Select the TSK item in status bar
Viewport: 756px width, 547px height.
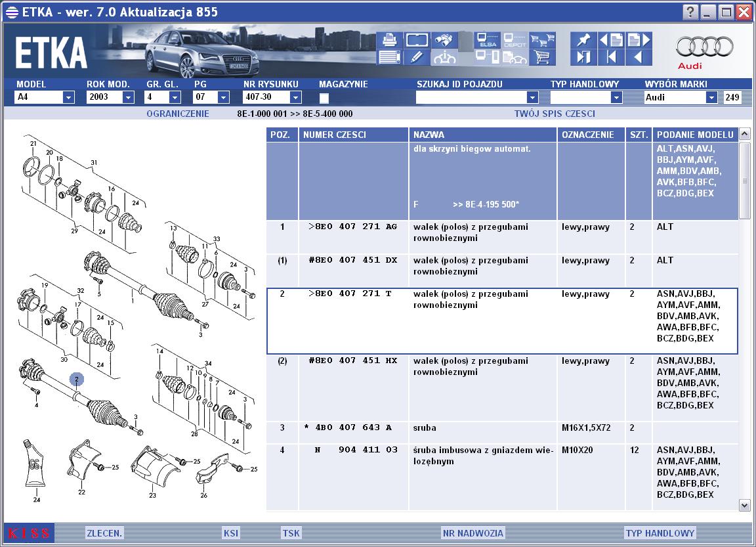[x=291, y=533]
